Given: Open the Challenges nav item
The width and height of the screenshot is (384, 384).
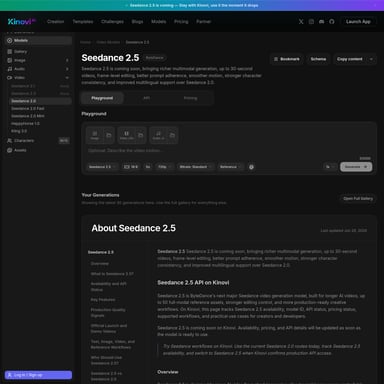Looking at the screenshot, I should click(112, 22).
